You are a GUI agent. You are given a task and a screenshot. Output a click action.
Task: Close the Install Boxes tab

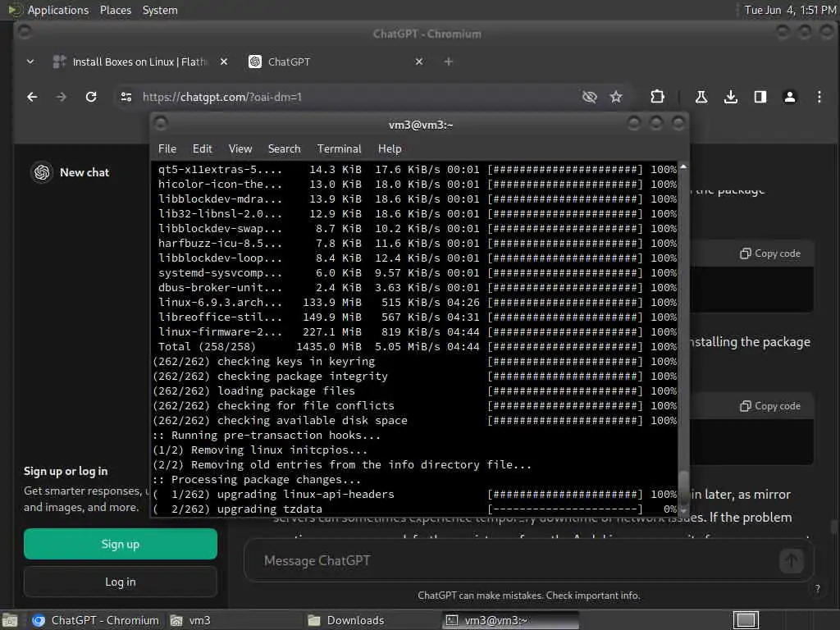pos(224,62)
